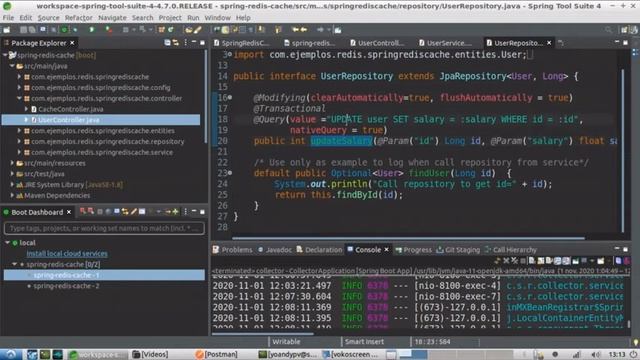Click the pencil edit icon in Boot Dashboard
The width and height of the screenshot is (640, 360).
(133, 212)
